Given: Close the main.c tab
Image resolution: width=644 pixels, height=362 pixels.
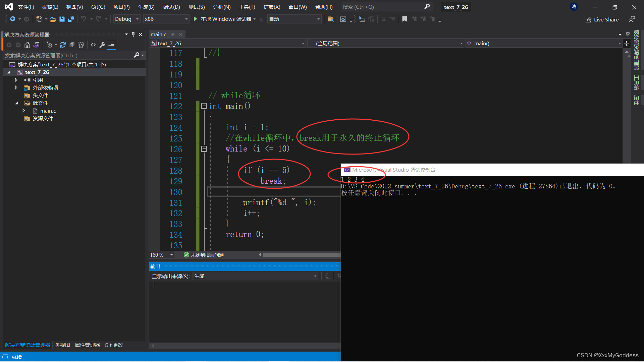Looking at the screenshot, I should [181, 35].
